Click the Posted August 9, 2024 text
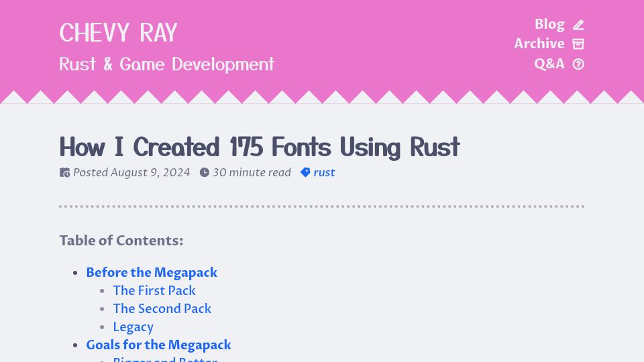 click(131, 172)
